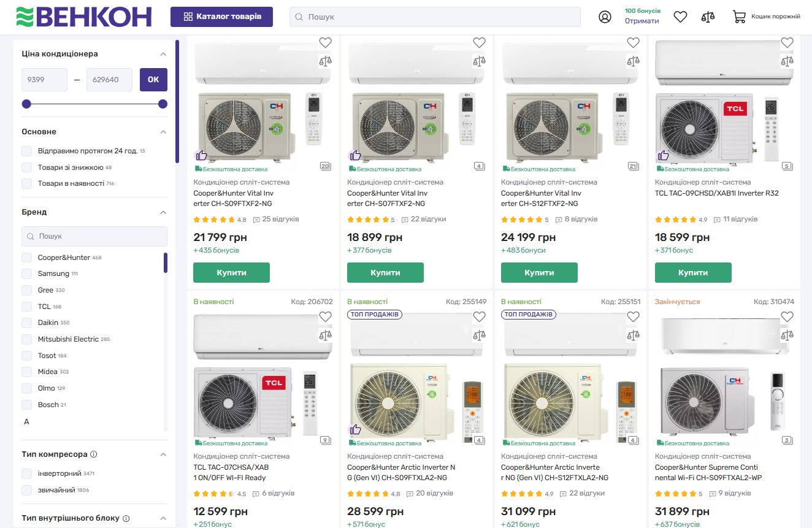Focus the maximum price field 629640
The height and width of the screenshot is (528, 812).
click(x=109, y=80)
